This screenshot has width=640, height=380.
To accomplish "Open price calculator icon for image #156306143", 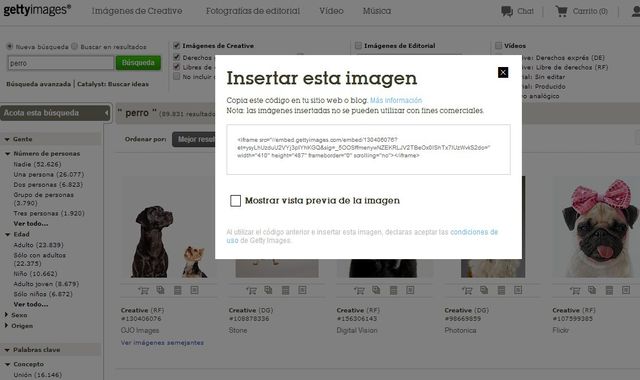I will [x=393, y=290].
